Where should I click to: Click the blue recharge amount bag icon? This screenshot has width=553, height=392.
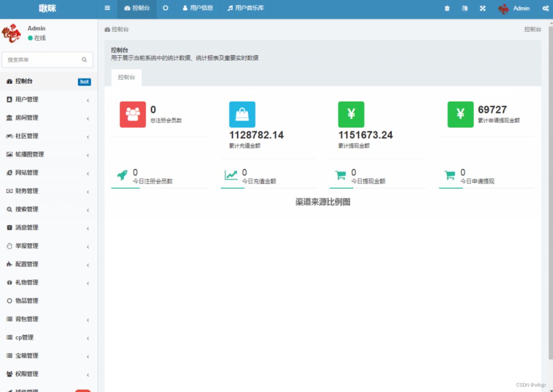click(x=241, y=114)
